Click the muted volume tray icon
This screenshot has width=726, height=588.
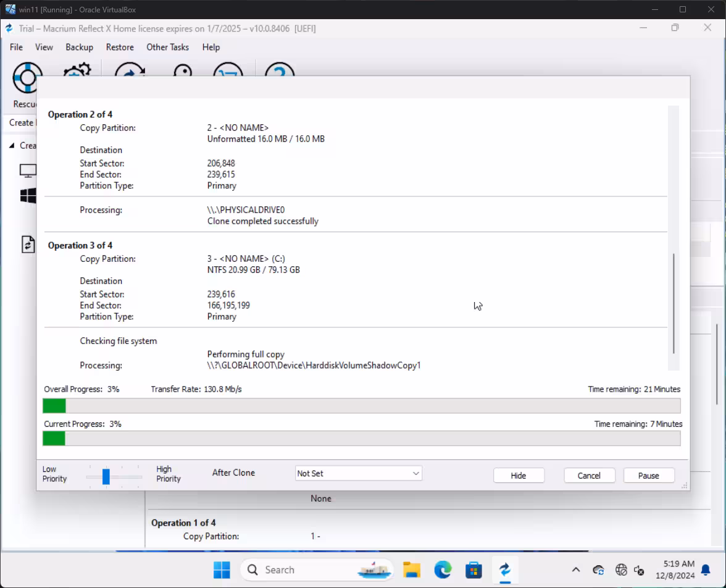(639, 570)
